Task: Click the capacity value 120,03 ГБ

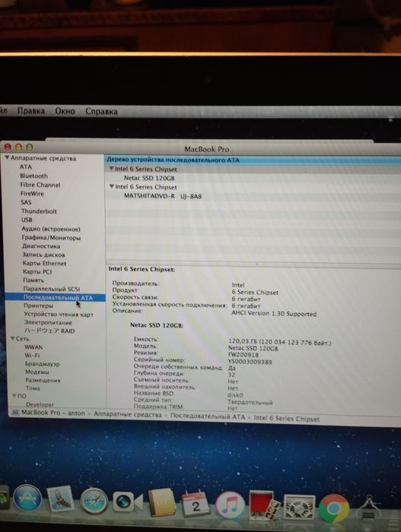Action: click(279, 342)
